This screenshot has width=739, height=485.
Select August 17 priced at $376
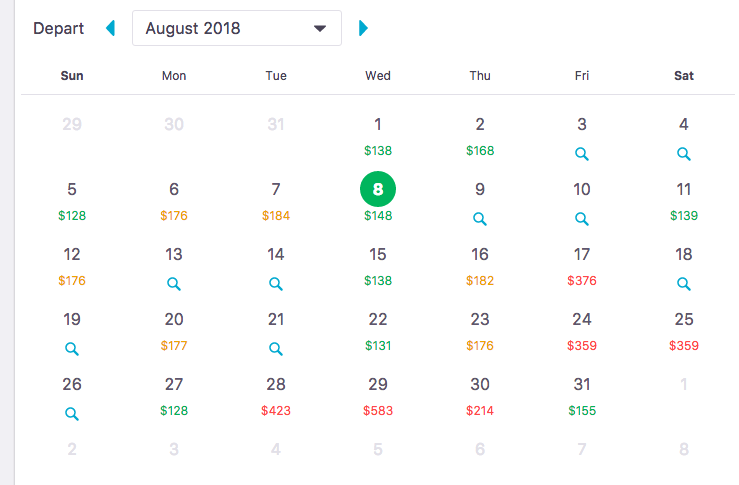coord(582,266)
